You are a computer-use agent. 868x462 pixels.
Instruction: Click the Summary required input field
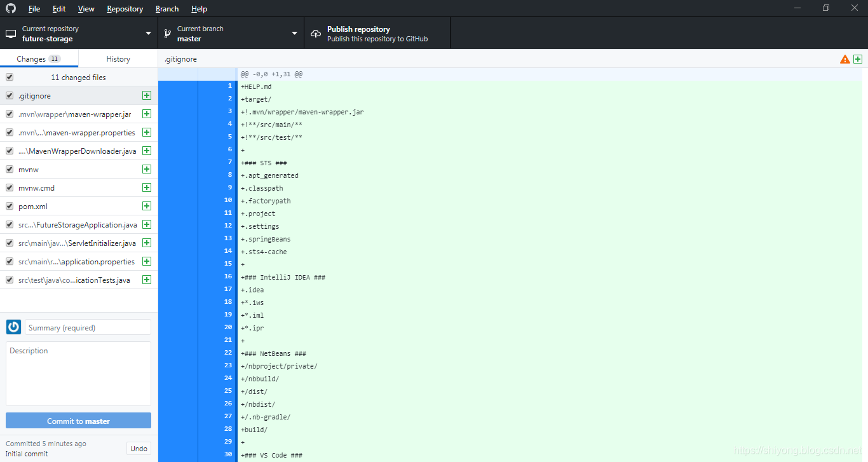pos(88,327)
